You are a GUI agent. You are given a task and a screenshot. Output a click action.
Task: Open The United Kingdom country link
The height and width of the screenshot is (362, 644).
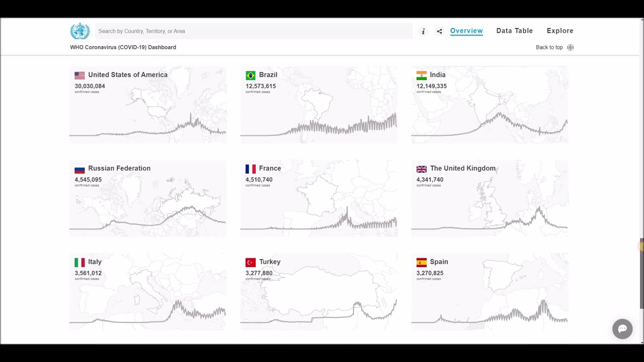tap(463, 168)
